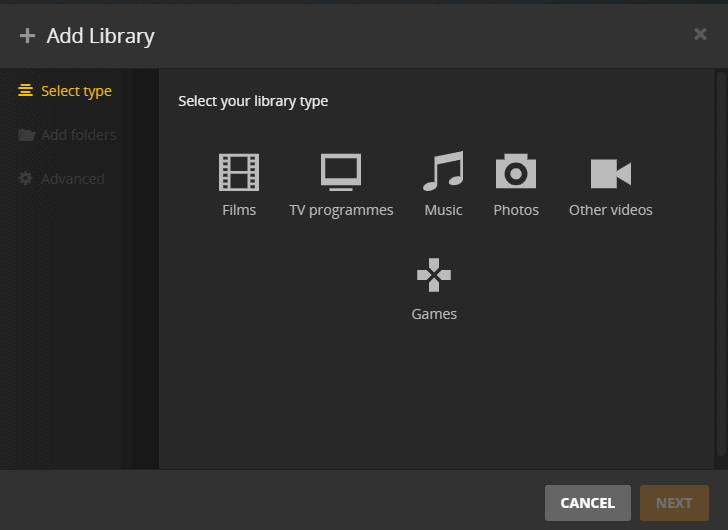The height and width of the screenshot is (530, 728).
Task: Click the plus icon beside Add Library
Action: tap(27, 36)
